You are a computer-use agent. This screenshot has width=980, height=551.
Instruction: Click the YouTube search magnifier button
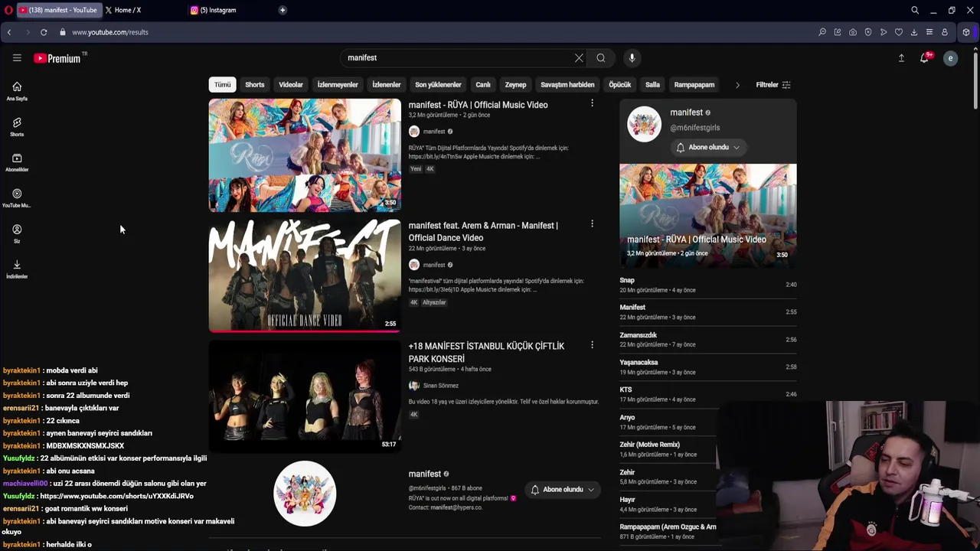point(601,58)
